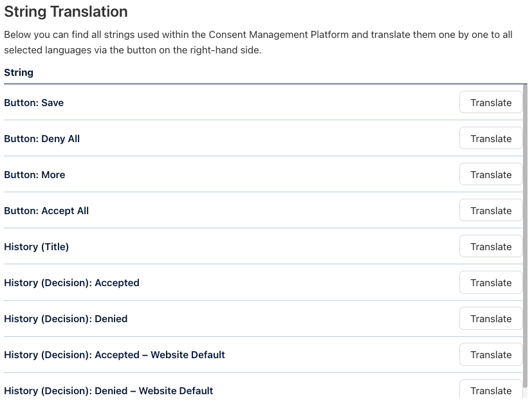The image size is (532, 409).
Task: Click the 'Button: Accept All' row label
Action: pyautogui.click(x=46, y=211)
